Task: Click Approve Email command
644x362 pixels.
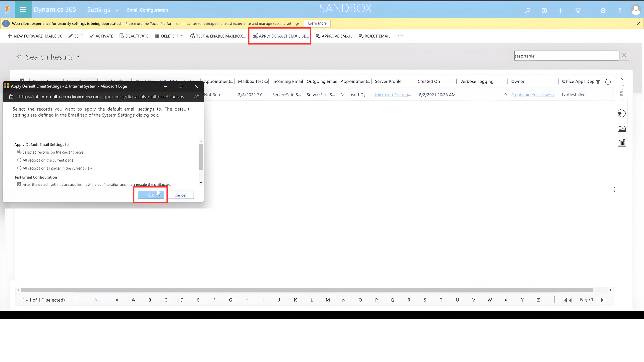Action: coord(334,36)
